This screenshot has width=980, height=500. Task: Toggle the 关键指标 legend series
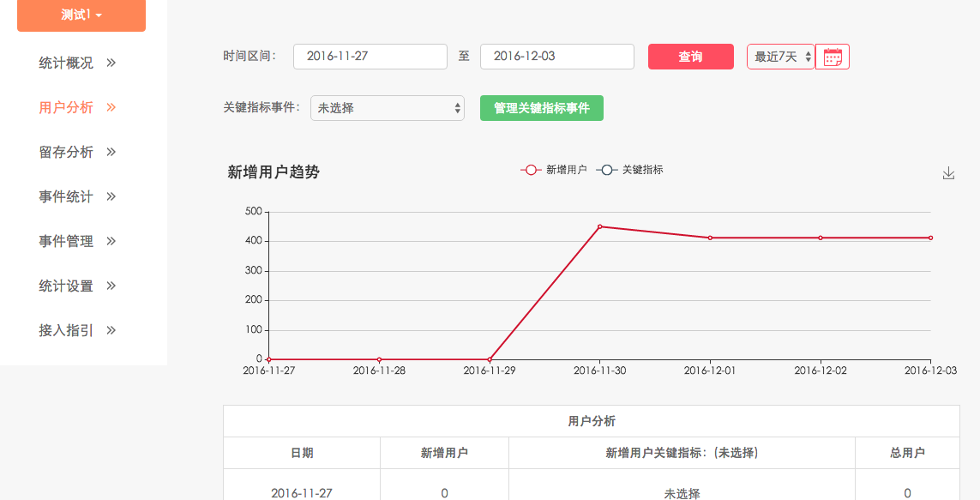(630, 170)
